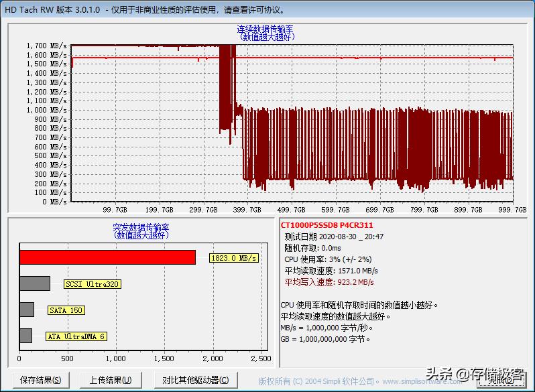
Task: Click the CPU 使用率: 3% line
Action: point(328,259)
